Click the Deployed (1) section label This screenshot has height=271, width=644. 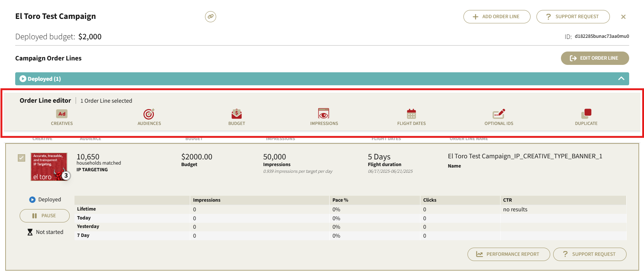[x=44, y=79]
